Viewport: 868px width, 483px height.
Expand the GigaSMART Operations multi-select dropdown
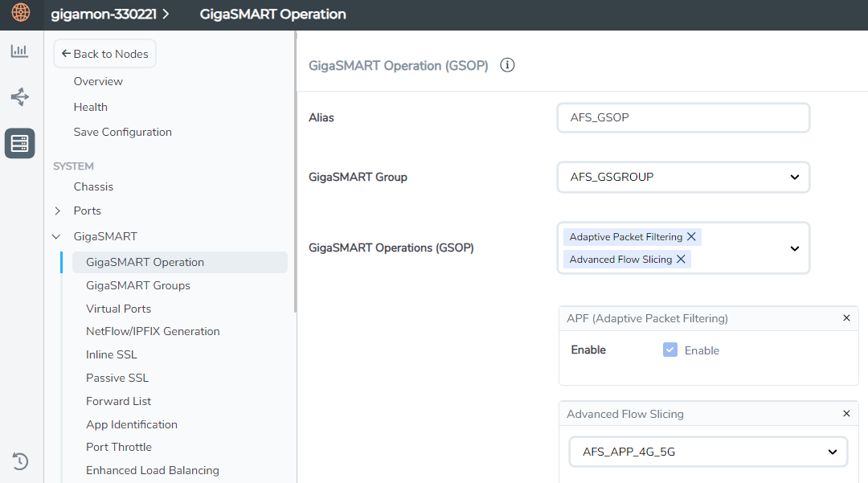coord(794,248)
